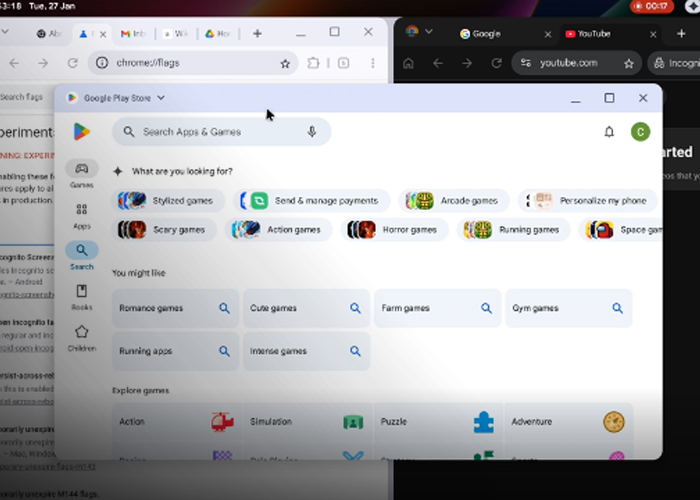Open Books section in Play Store sidebar
Screen dimensions: 700x500
coord(82,297)
